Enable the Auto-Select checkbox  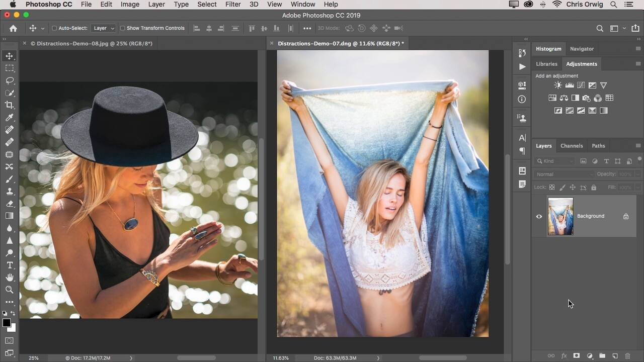(x=54, y=28)
